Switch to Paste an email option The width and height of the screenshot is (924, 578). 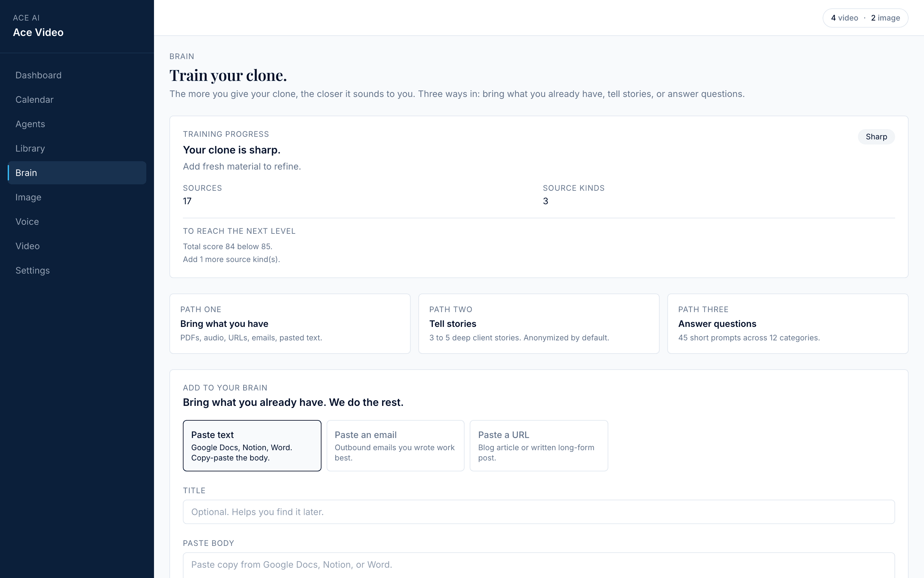[395, 446]
